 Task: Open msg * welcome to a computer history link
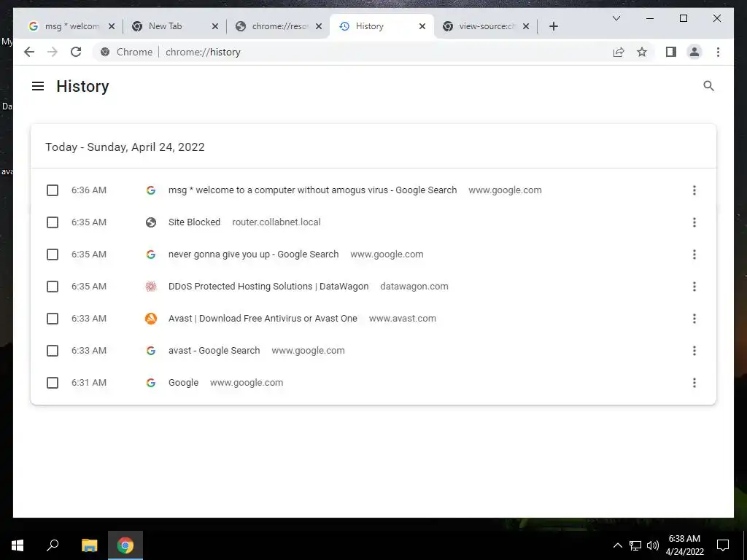click(x=312, y=190)
